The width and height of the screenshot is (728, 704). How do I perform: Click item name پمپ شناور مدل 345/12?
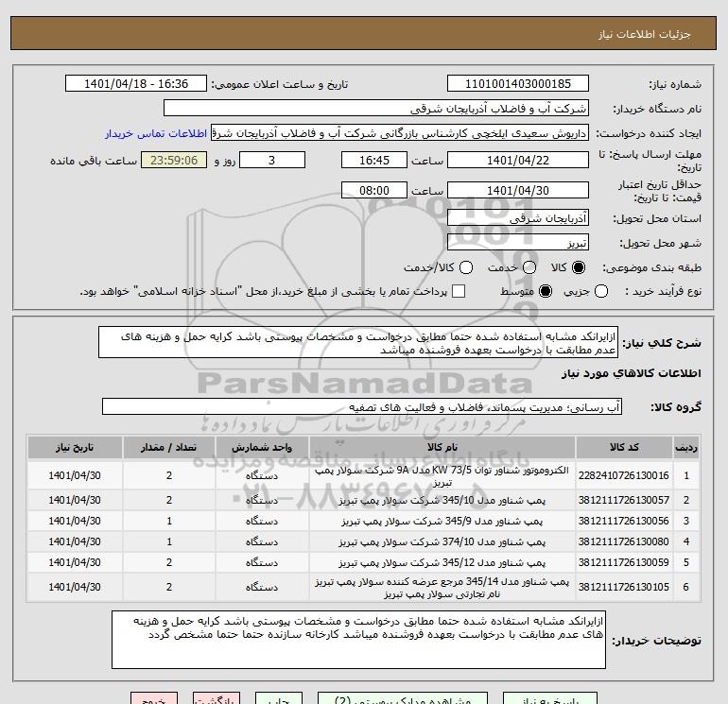(x=442, y=563)
